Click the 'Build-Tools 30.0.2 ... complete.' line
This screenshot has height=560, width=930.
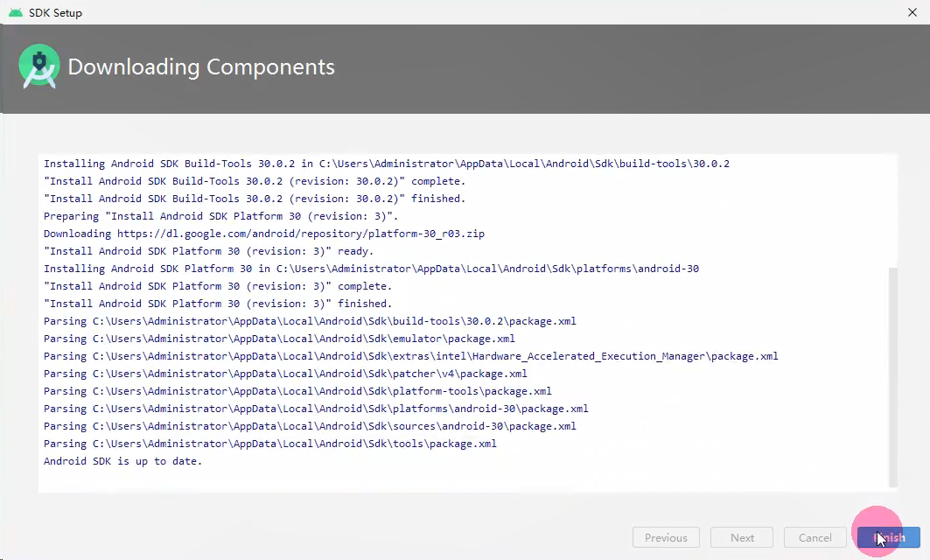255,181
